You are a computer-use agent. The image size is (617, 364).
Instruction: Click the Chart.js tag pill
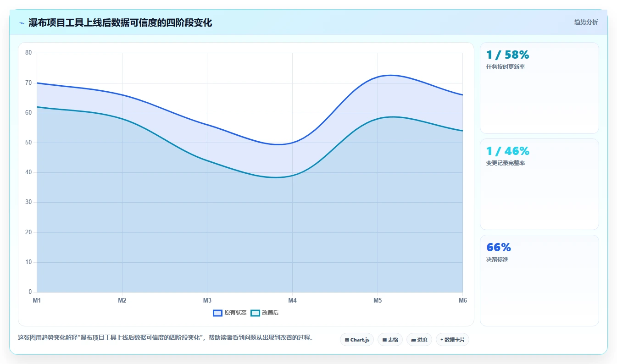point(357,340)
